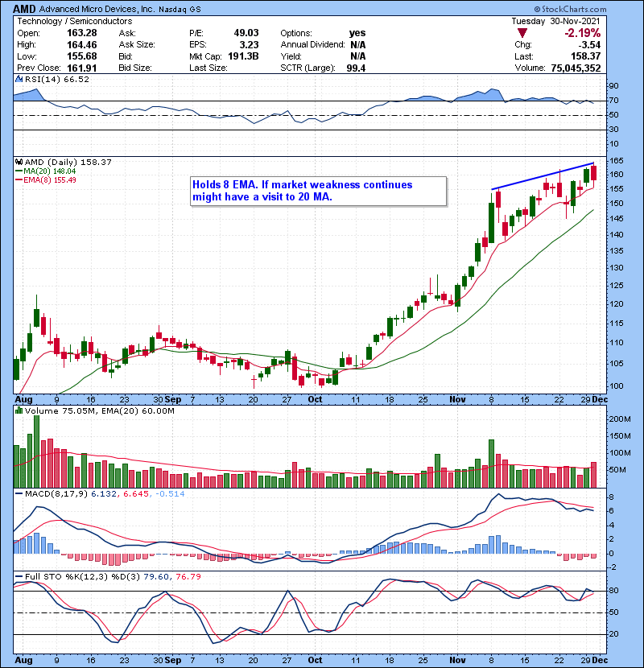Image resolution: width=644 pixels, height=668 pixels.
Task: Click the EPS value 3.23
Action: (249, 45)
